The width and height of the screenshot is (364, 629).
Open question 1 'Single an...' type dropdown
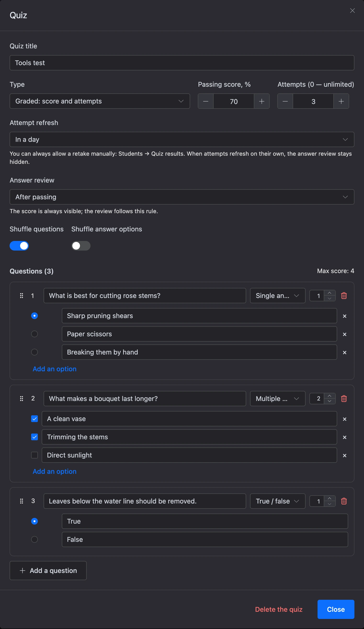click(x=278, y=296)
